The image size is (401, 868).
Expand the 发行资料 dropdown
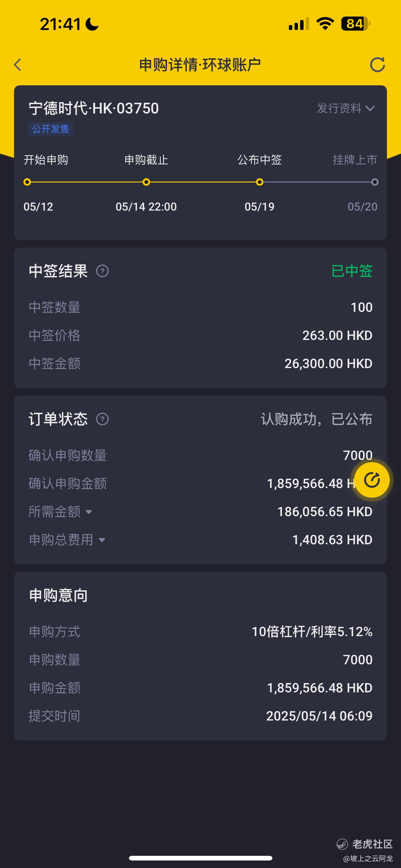coord(346,108)
